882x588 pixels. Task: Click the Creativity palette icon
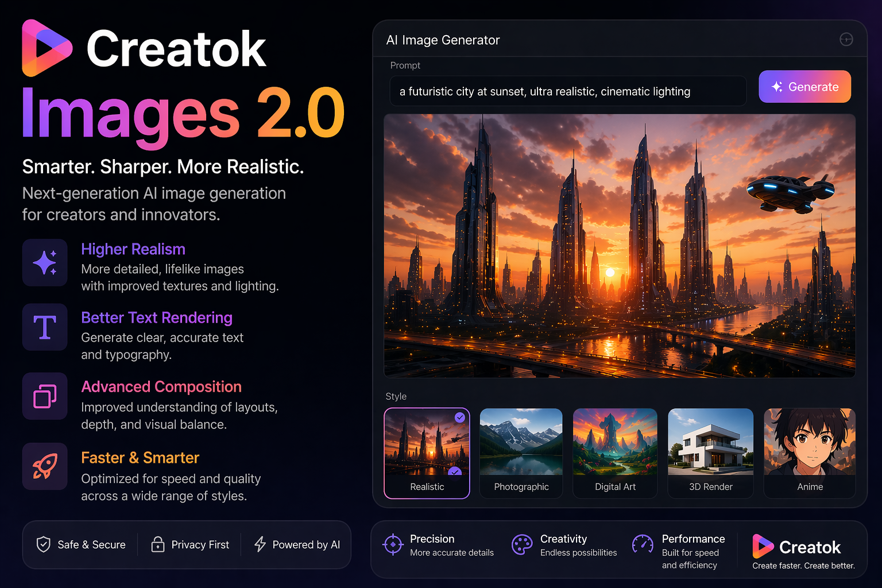pos(522,544)
